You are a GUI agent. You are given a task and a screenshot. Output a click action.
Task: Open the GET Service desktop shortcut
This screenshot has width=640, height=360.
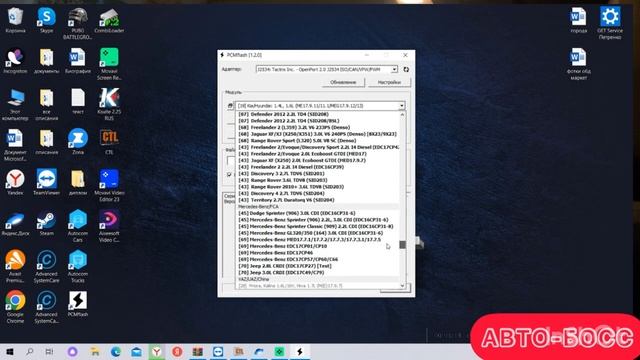(610, 24)
